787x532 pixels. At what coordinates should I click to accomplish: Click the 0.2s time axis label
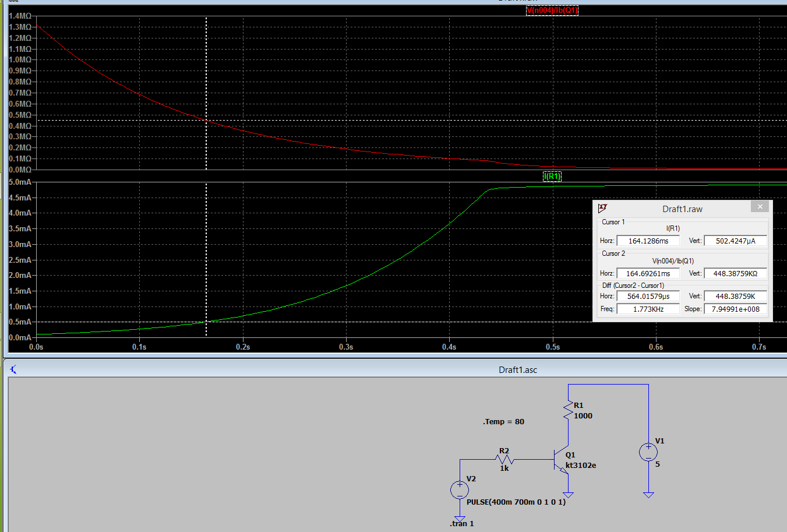(x=243, y=347)
